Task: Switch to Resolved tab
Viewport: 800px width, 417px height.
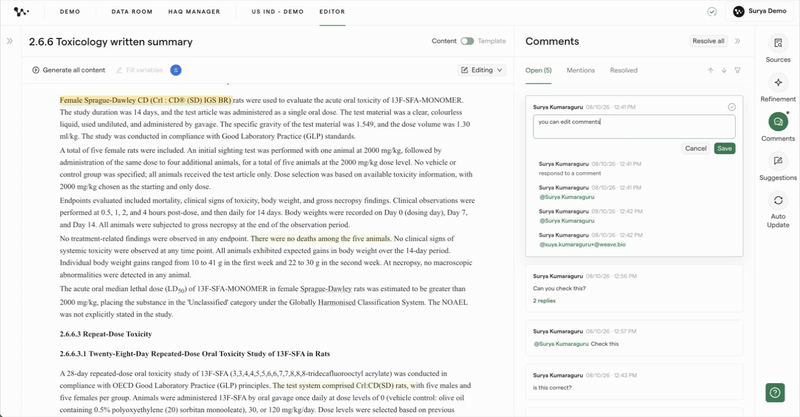Action: (623, 70)
